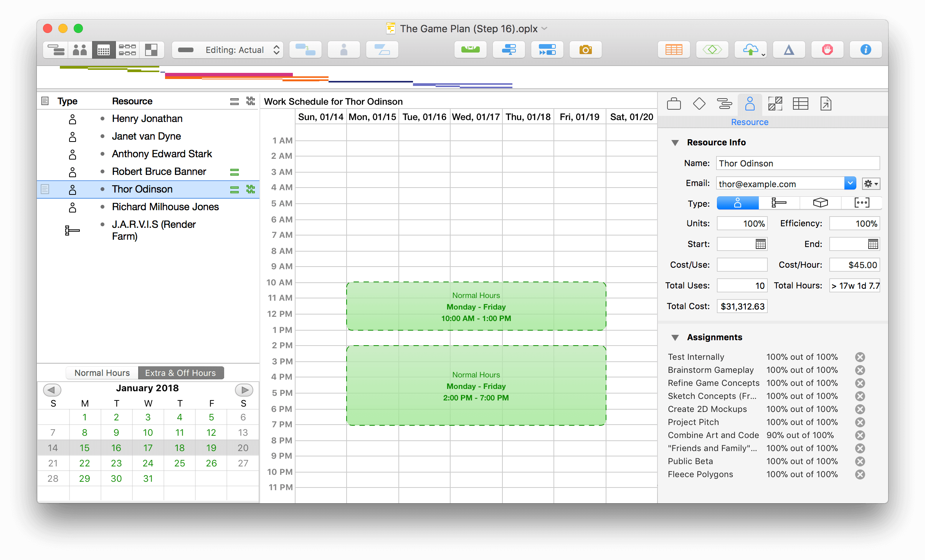This screenshot has height=560, width=925.
Task: Set resource type to Group
Action: (862, 203)
